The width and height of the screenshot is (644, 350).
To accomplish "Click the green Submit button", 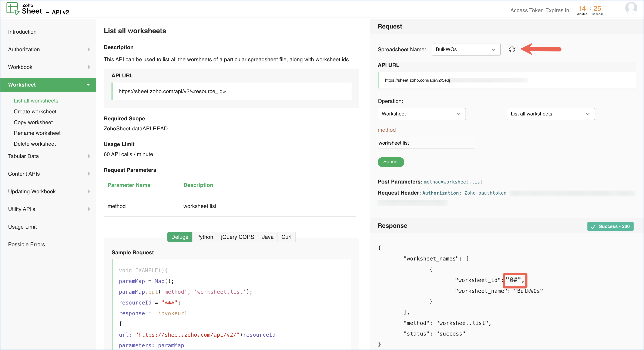I will (391, 162).
